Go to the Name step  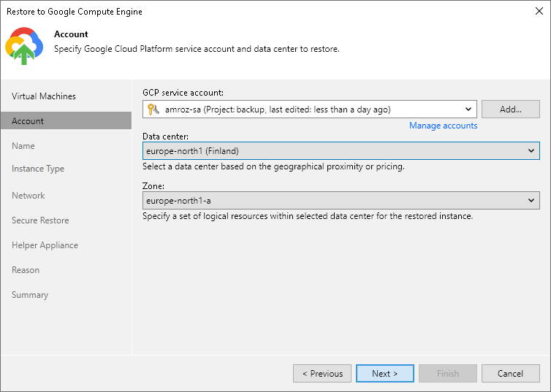pyautogui.click(x=23, y=146)
